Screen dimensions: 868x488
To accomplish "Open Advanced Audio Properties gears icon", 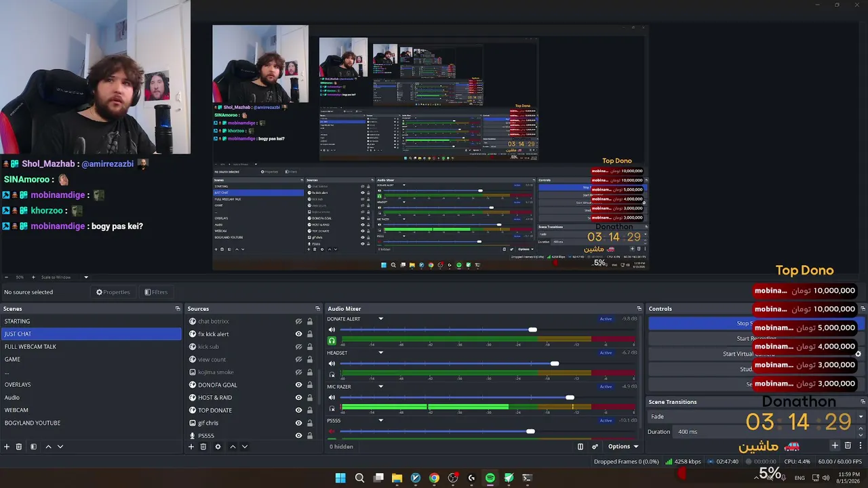I will [595, 447].
